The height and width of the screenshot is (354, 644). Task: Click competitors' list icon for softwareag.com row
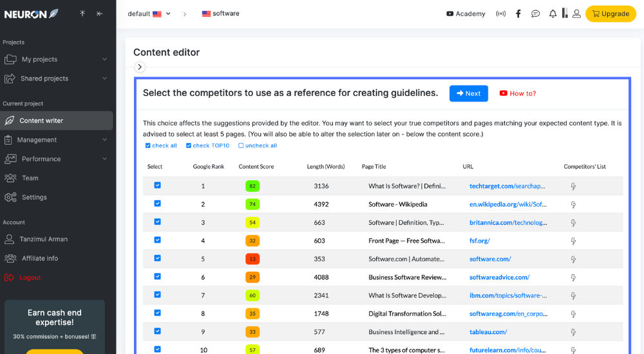pyautogui.click(x=573, y=314)
